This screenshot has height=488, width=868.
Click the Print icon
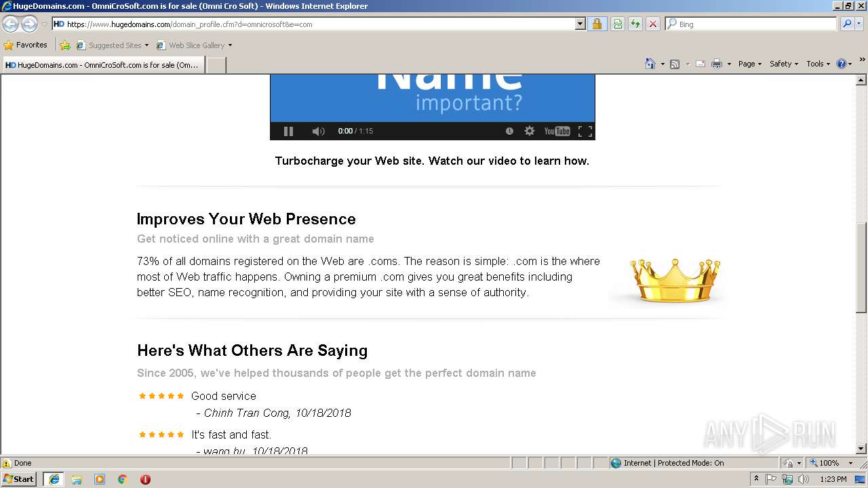click(717, 64)
